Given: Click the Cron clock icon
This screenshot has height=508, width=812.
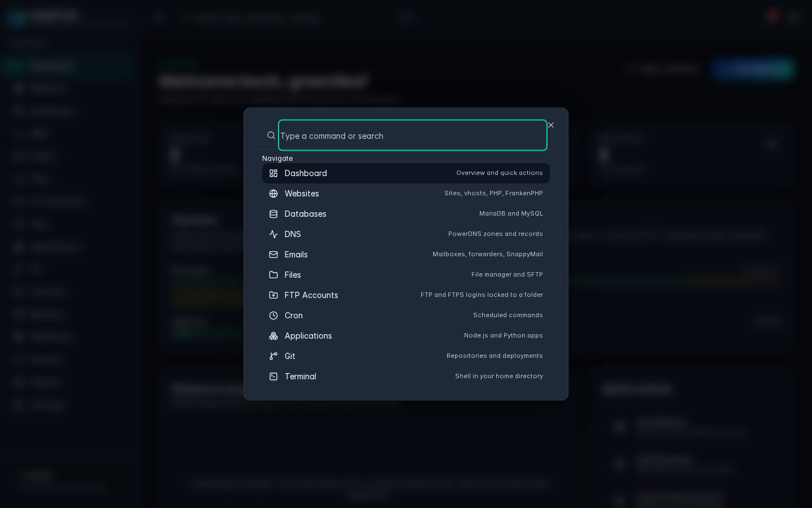Looking at the screenshot, I should (273, 316).
